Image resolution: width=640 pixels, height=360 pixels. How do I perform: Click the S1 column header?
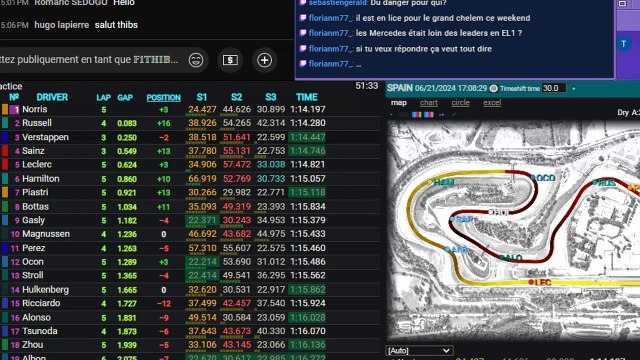pyautogui.click(x=202, y=97)
